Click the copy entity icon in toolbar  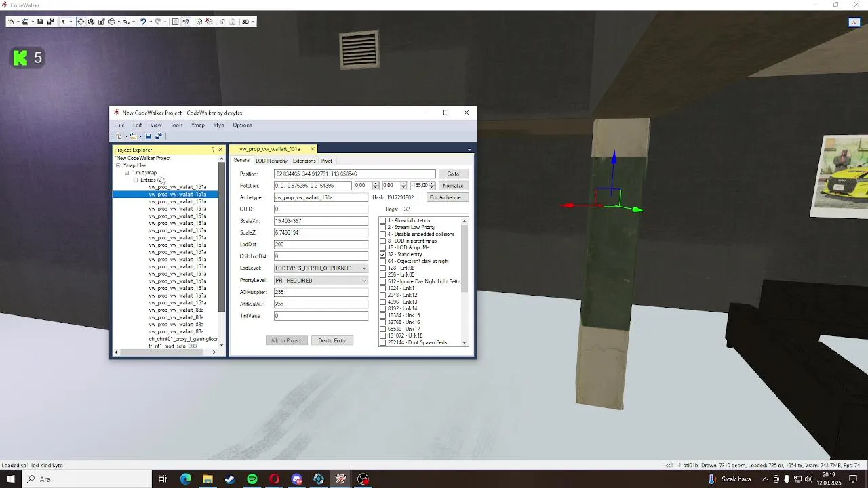(x=222, y=22)
